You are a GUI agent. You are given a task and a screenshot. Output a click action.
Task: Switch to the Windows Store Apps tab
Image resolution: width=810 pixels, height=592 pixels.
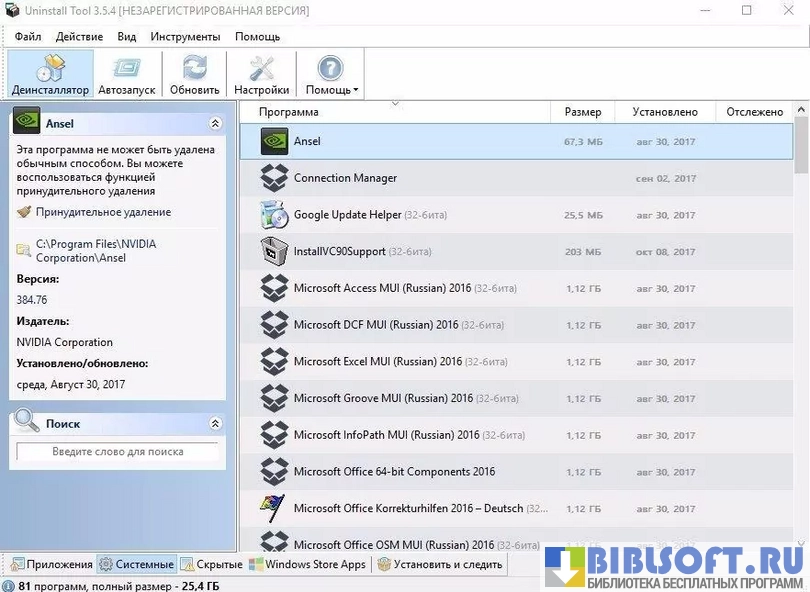[308, 564]
